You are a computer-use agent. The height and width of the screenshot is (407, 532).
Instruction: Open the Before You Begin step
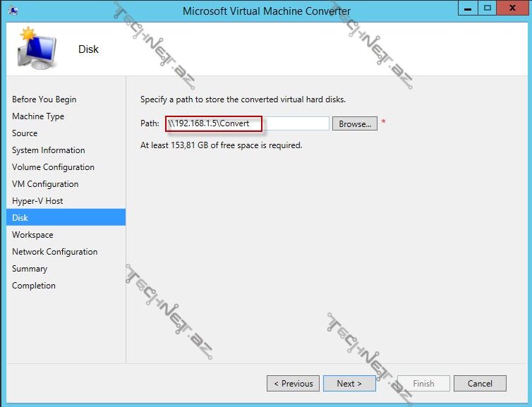[x=44, y=99]
